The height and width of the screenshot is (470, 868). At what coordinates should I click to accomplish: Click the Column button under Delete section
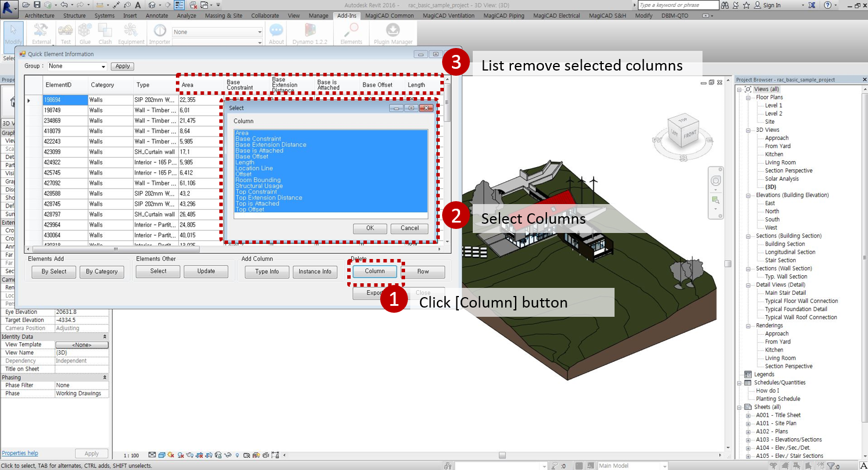point(375,271)
